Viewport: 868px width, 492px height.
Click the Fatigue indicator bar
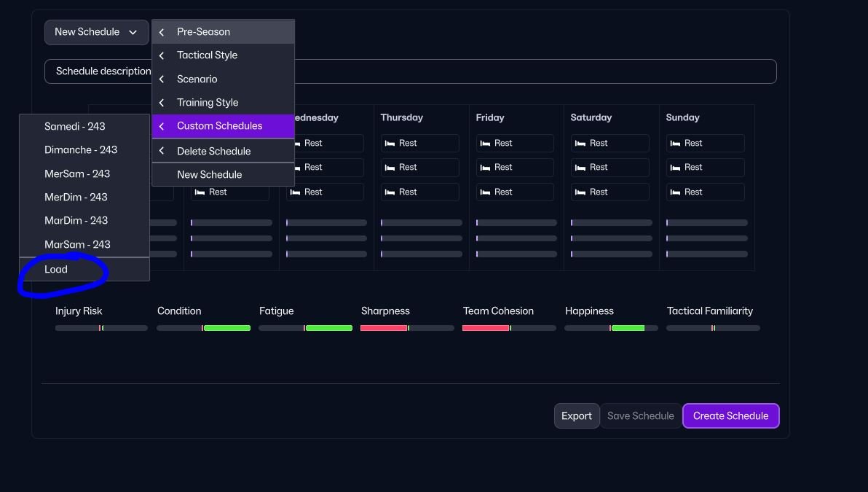coord(306,328)
